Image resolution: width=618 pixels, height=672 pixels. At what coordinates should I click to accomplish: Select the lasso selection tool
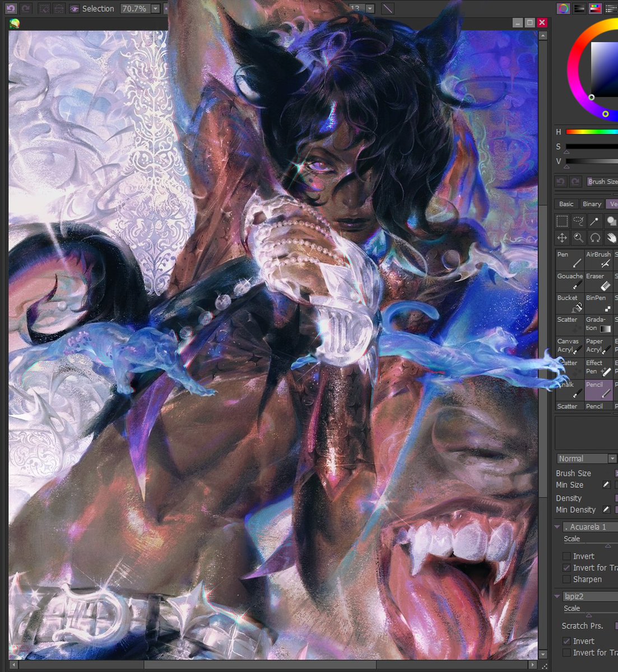tap(578, 221)
